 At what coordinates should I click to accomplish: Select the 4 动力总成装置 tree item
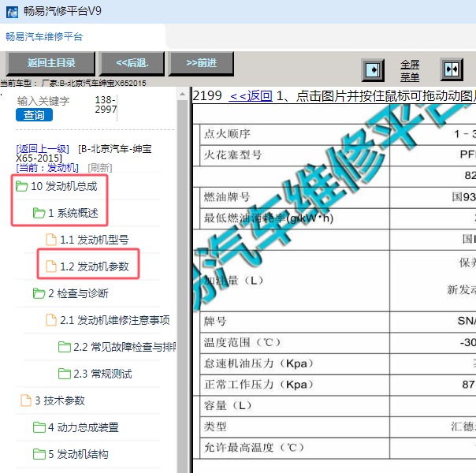[84, 426]
